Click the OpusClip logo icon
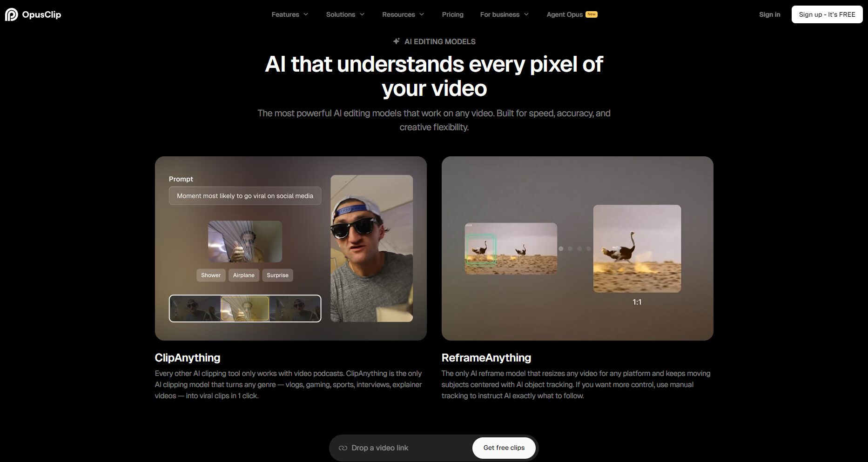This screenshot has width=868, height=462. point(11,14)
